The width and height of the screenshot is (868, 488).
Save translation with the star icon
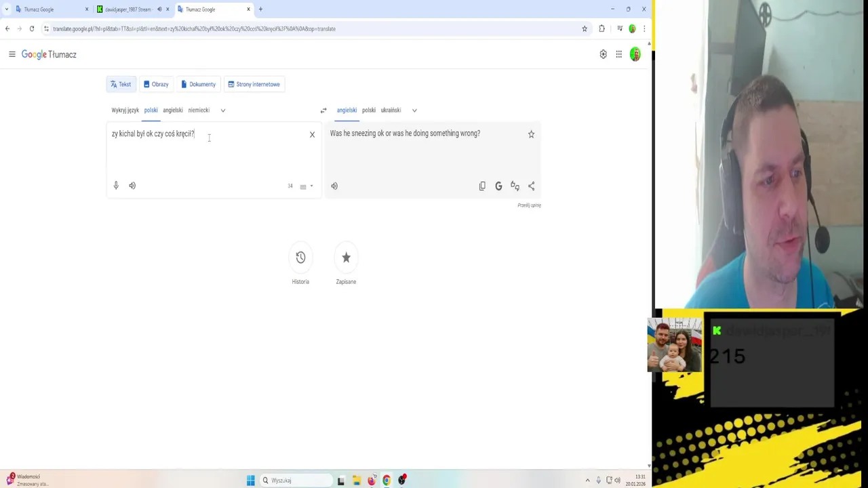[531, 134]
